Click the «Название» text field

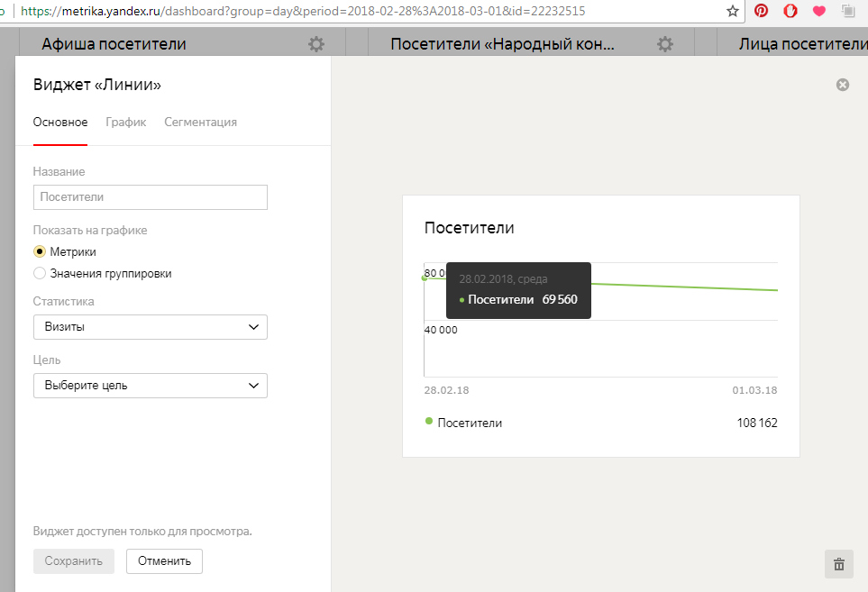click(151, 197)
